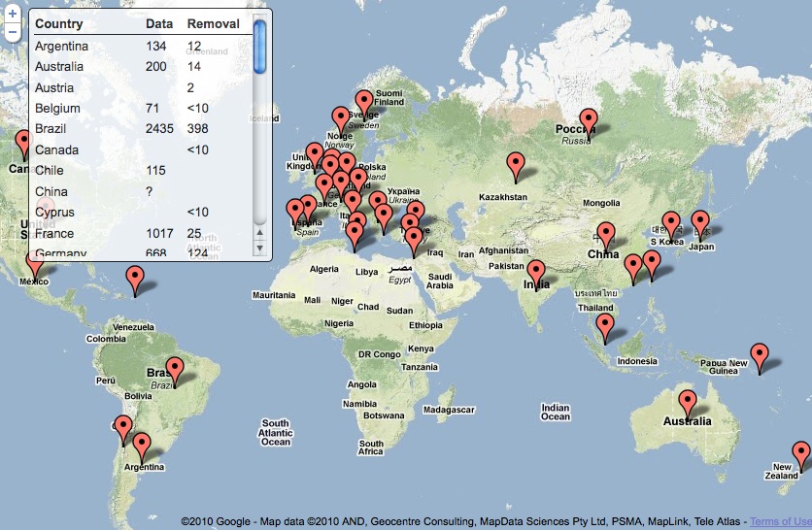
Task: Select the map marker on Brazil
Action: (x=174, y=369)
